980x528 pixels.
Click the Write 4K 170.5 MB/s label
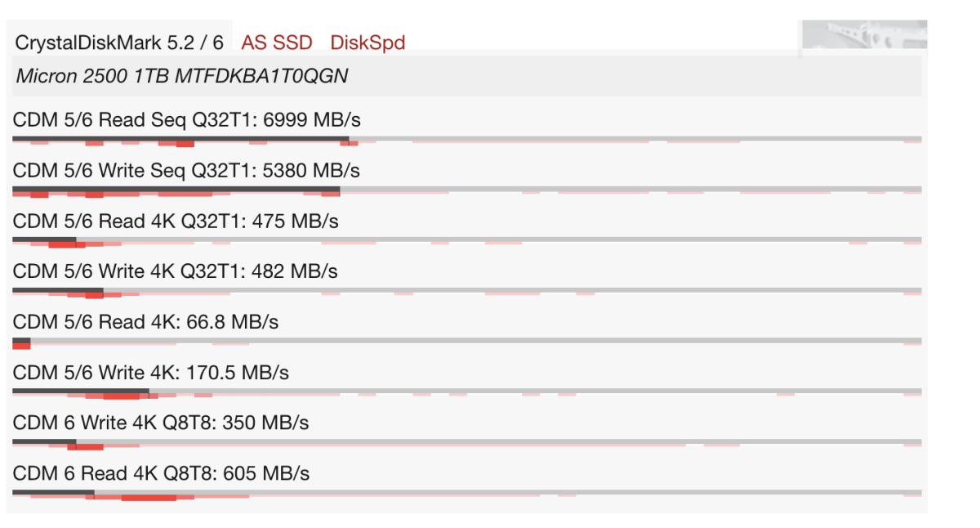151,373
